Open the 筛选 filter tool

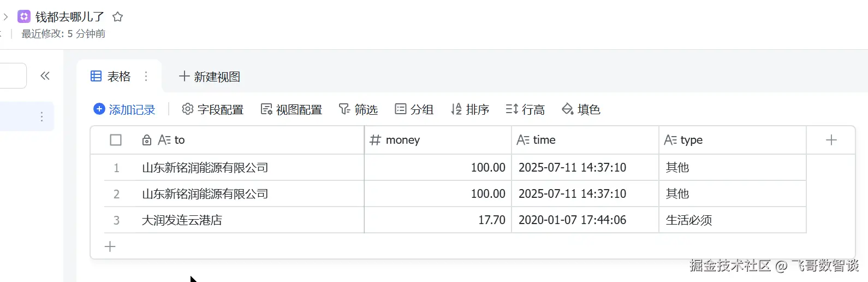(358, 109)
